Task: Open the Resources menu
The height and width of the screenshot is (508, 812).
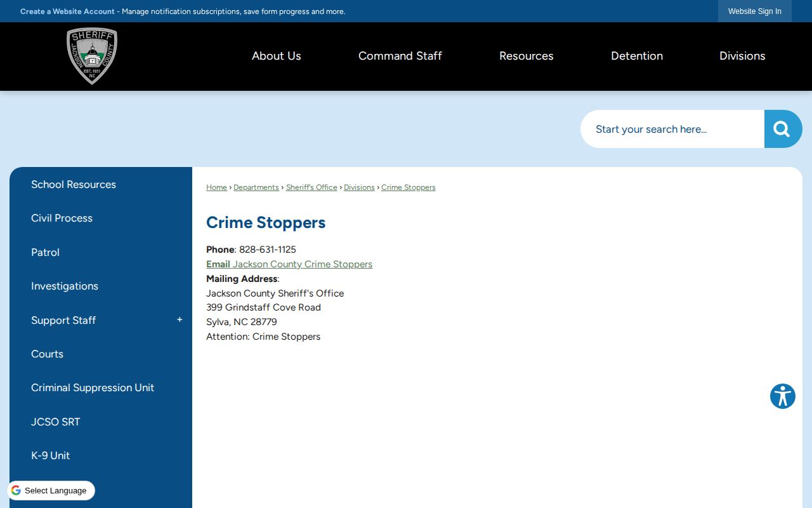Action: pos(527,56)
